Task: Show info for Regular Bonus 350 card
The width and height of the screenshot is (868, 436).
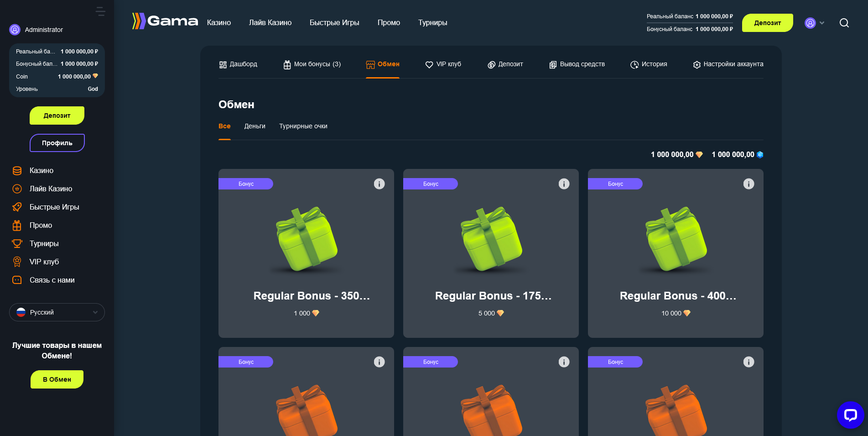Action: click(379, 184)
